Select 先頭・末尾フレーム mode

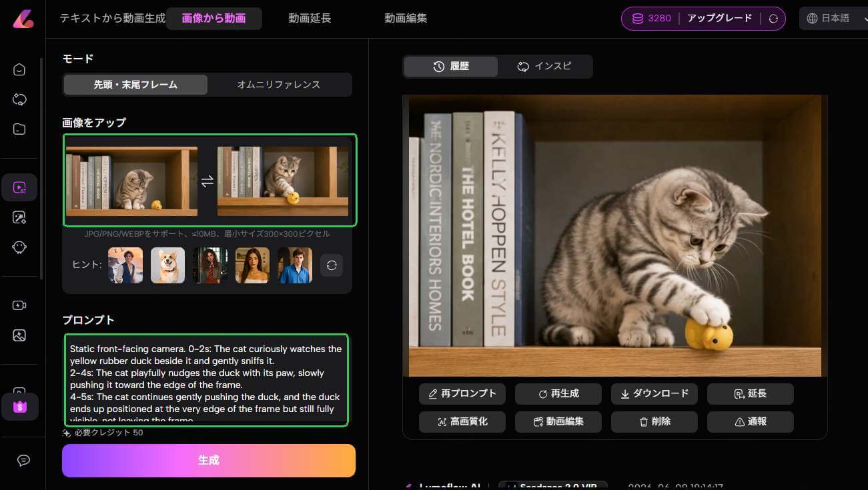135,85
